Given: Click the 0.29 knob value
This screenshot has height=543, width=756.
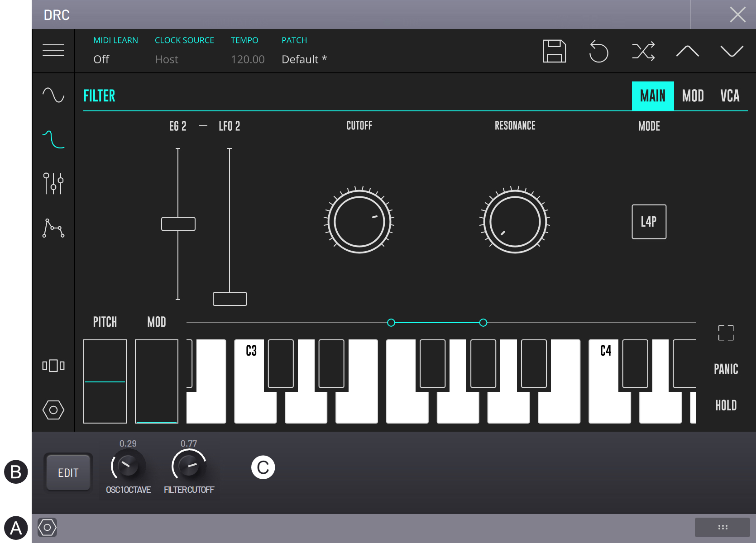Looking at the screenshot, I should 128,443.
